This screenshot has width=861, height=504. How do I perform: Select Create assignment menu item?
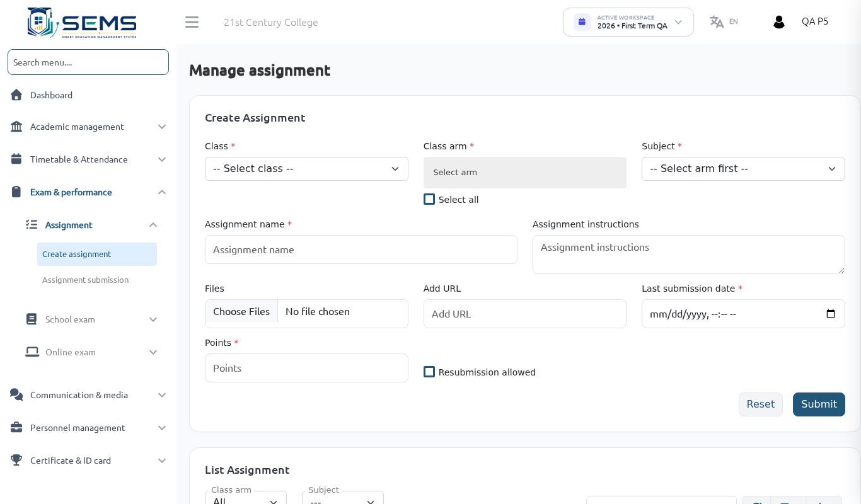coord(97,254)
